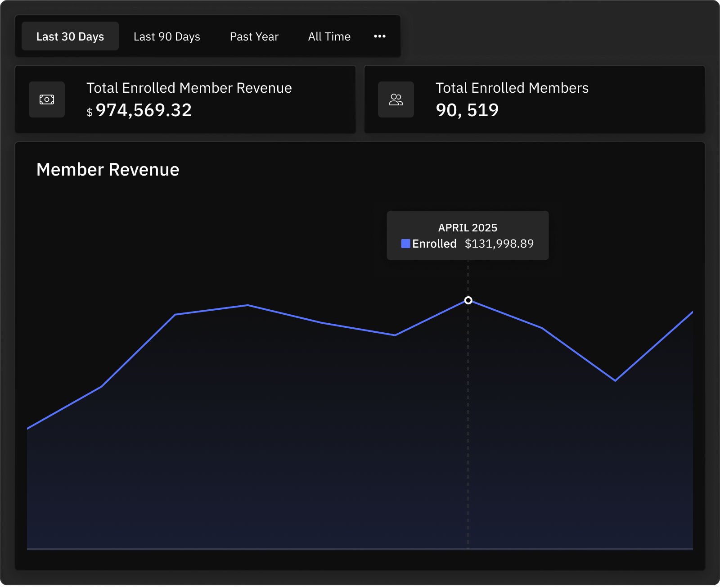Click the member count 90, 519
This screenshot has height=588, width=720.
[467, 110]
